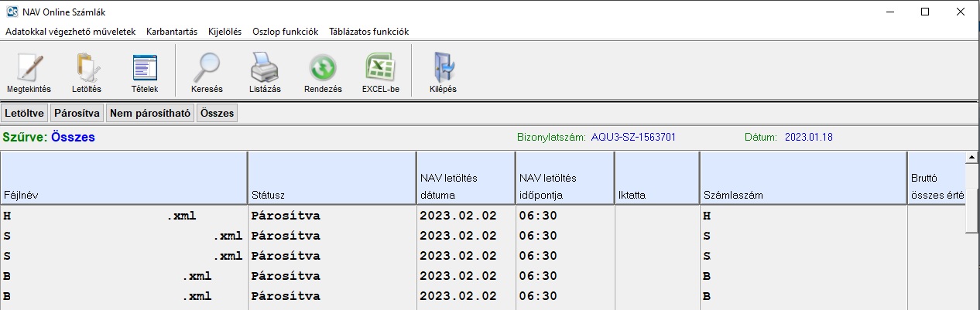Open the Kijelölés menu
The width and height of the screenshot is (980, 310).
[224, 32]
